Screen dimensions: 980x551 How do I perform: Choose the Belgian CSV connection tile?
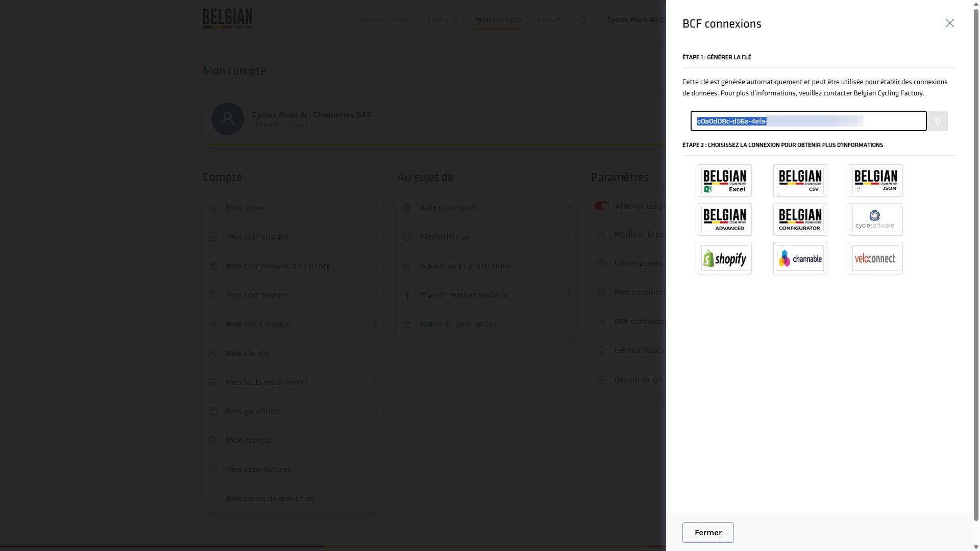(x=800, y=181)
